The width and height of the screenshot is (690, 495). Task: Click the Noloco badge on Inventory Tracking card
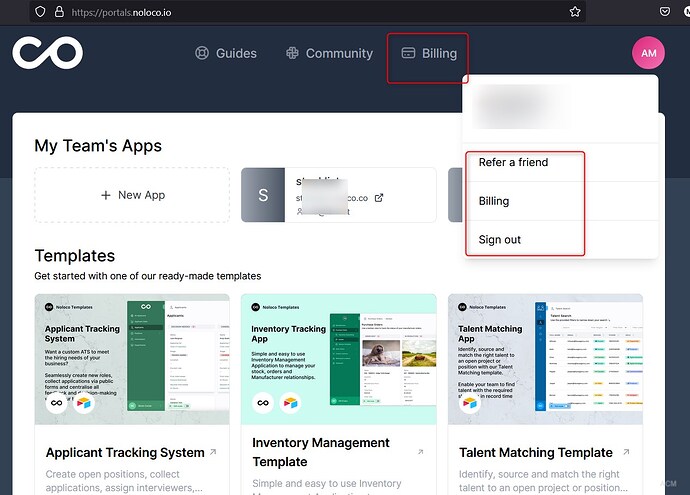click(263, 403)
